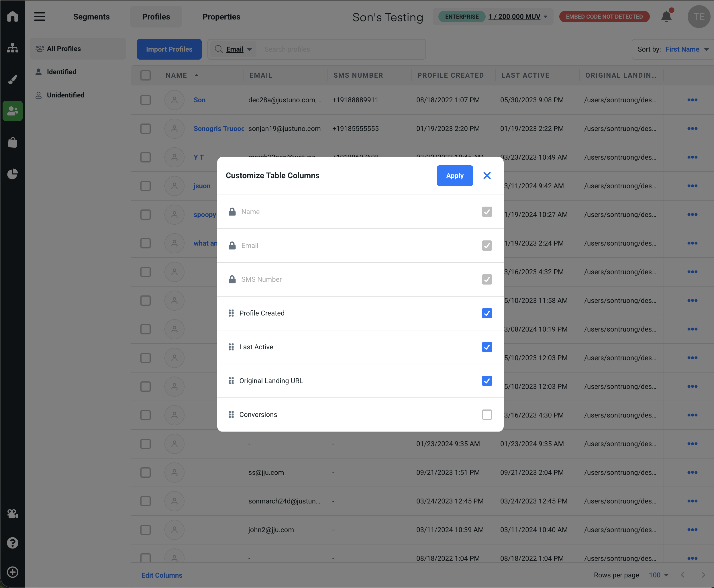Click the Last Active column header
The width and height of the screenshot is (714, 588).
click(x=525, y=75)
